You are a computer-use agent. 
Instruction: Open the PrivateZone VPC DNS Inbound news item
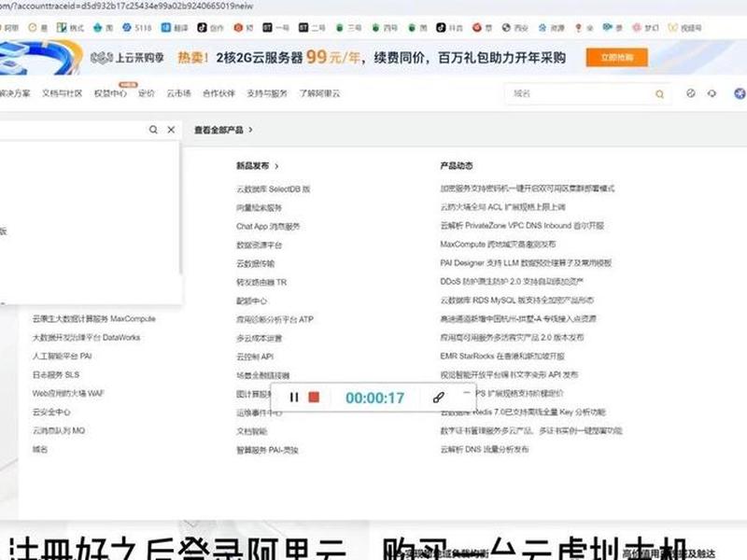(522, 225)
